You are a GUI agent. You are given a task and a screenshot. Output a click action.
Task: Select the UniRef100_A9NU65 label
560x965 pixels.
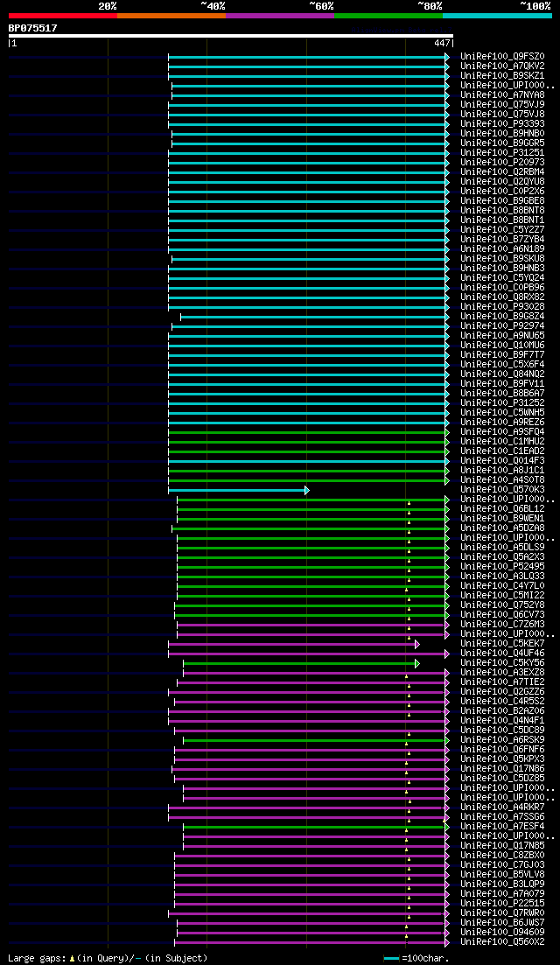click(x=502, y=335)
